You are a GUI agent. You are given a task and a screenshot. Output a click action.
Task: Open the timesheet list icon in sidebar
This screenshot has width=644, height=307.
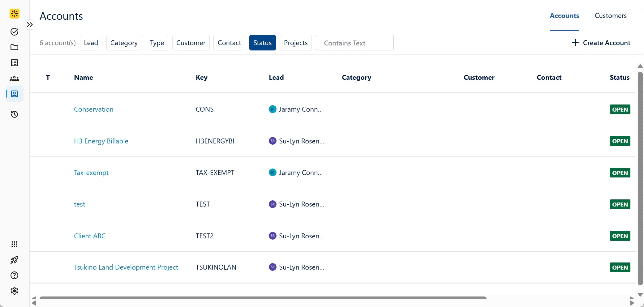pos(14,63)
